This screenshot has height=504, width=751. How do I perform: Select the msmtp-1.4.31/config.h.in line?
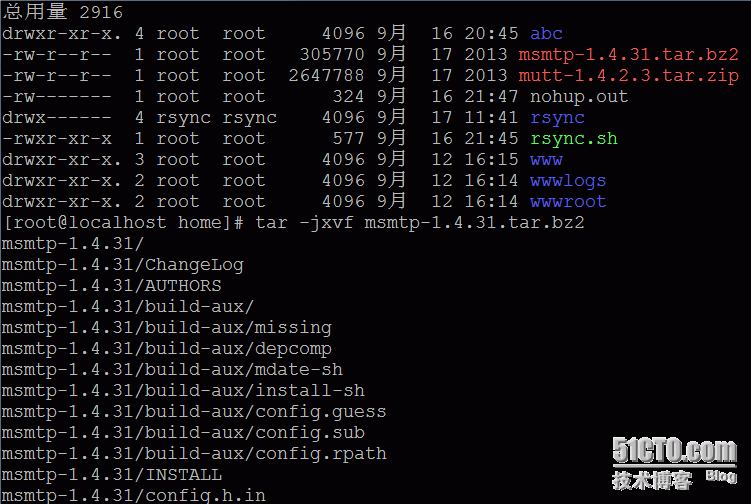pyautogui.click(x=134, y=495)
